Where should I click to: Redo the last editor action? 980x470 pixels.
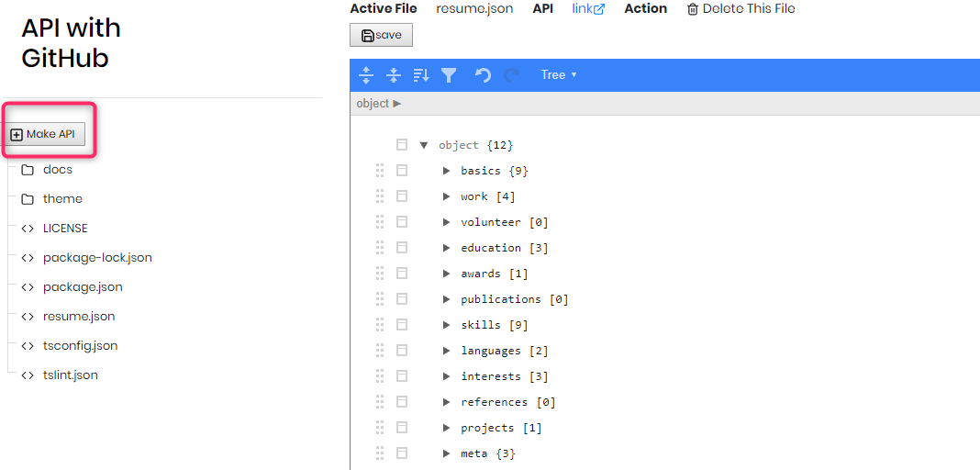512,75
